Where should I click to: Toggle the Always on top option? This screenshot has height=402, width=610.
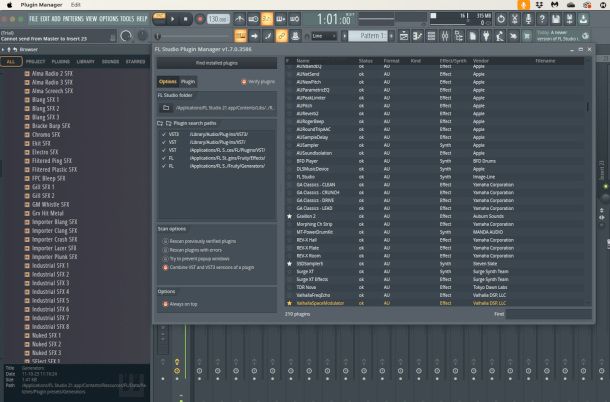tap(165, 304)
